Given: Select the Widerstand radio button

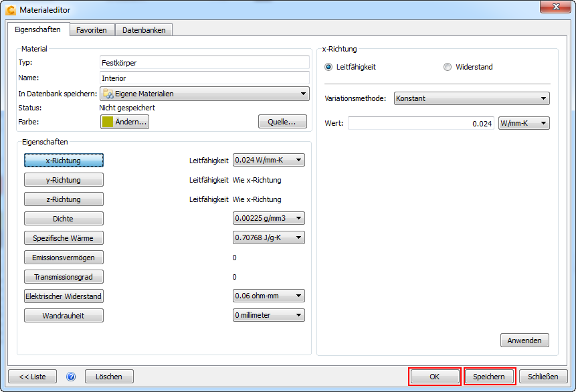Looking at the screenshot, I should 447,67.
